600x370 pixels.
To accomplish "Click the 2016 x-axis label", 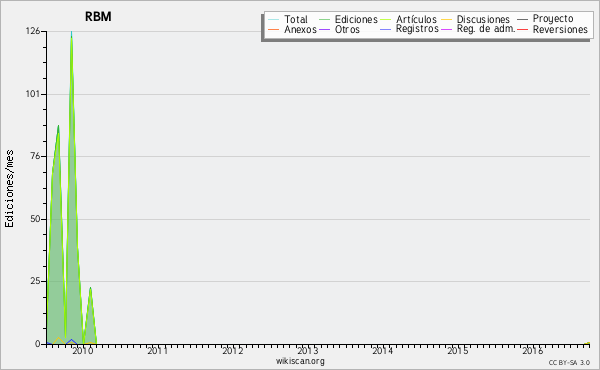I will tap(533, 351).
